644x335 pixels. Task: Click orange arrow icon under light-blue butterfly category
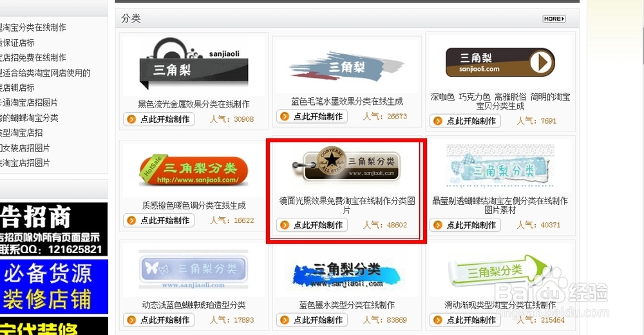[131, 320]
